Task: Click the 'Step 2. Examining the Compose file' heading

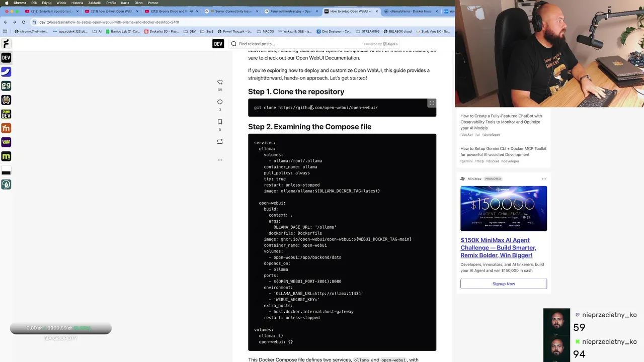Action: tap(309, 127)
